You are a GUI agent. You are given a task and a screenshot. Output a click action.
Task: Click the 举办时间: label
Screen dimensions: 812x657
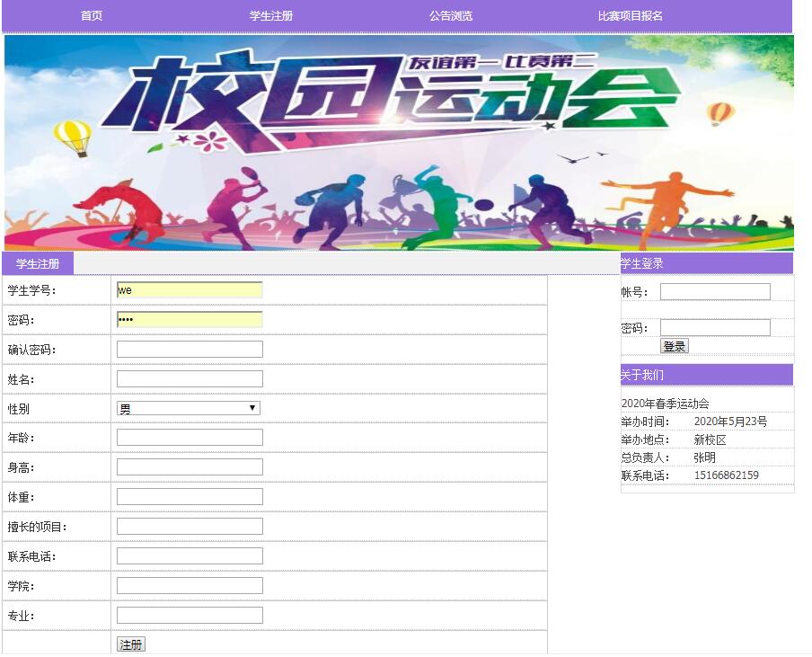[x=645, y=422]
